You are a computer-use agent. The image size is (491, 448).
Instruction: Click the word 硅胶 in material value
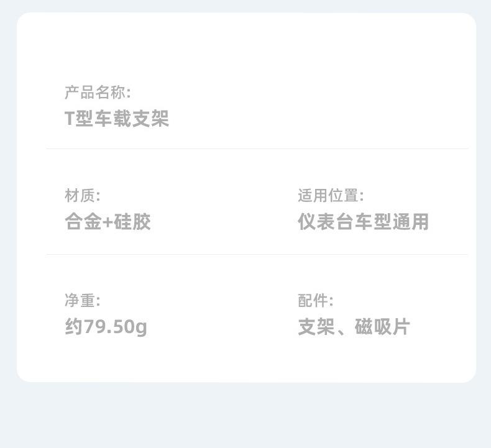tap(132, 222)
